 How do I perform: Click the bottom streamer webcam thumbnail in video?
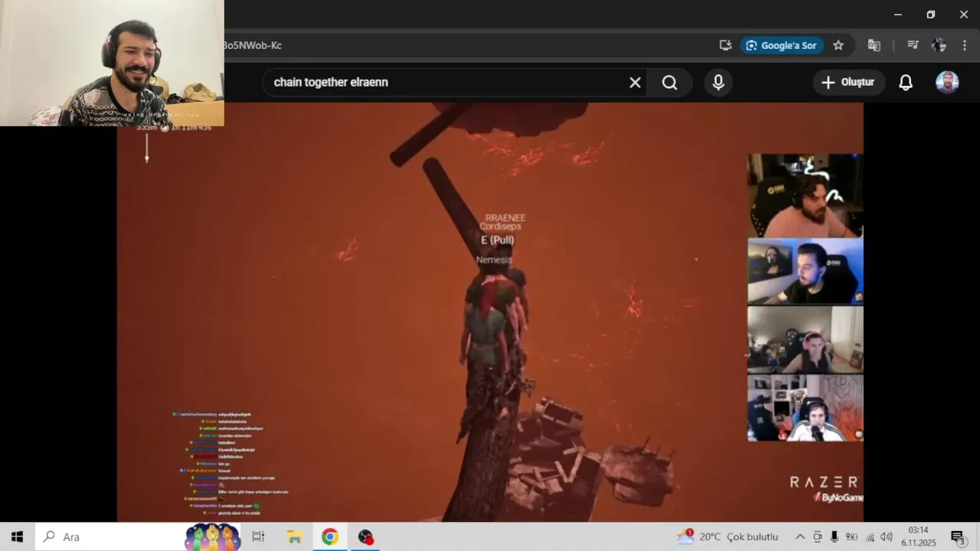click(805, 408)
